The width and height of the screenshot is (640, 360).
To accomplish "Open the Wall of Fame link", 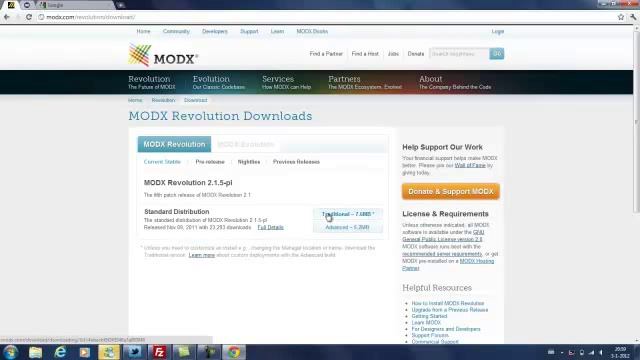I will 470,165.
